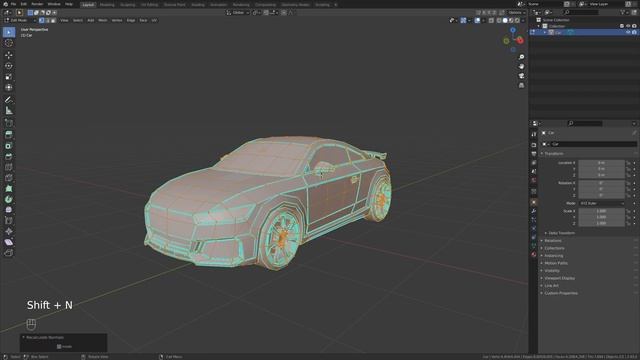Click the Blender logo icon in menu bar
The height and width of the screenshot is (360, 640).
[x=5, y=4]
